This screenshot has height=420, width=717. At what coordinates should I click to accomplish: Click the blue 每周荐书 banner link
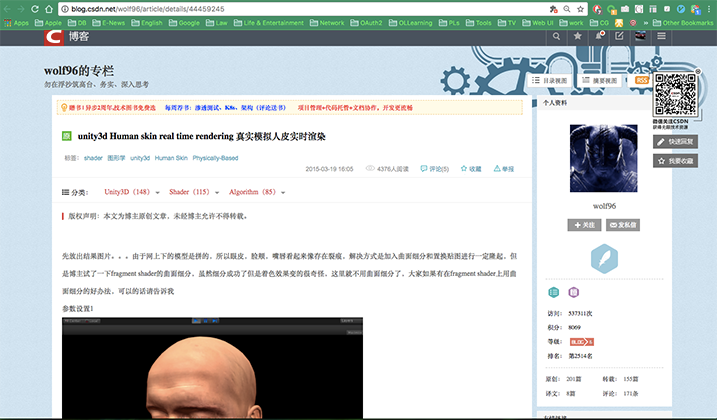tap(225, 108)
